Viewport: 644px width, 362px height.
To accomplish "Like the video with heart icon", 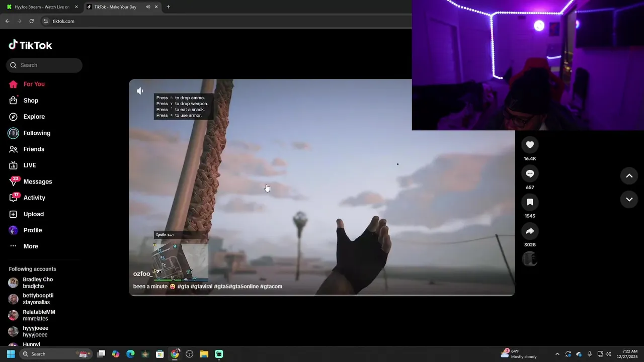I will pyautogui.click(x=530, y=145).
